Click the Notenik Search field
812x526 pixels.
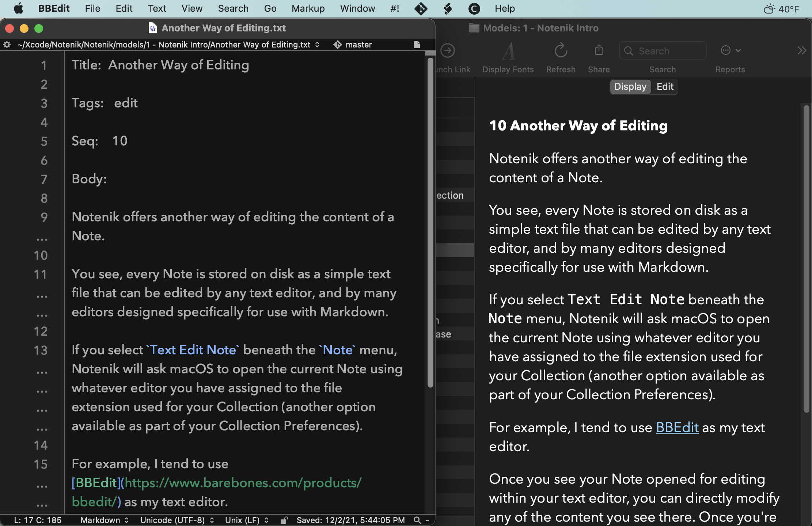click(x=663, y=51)
